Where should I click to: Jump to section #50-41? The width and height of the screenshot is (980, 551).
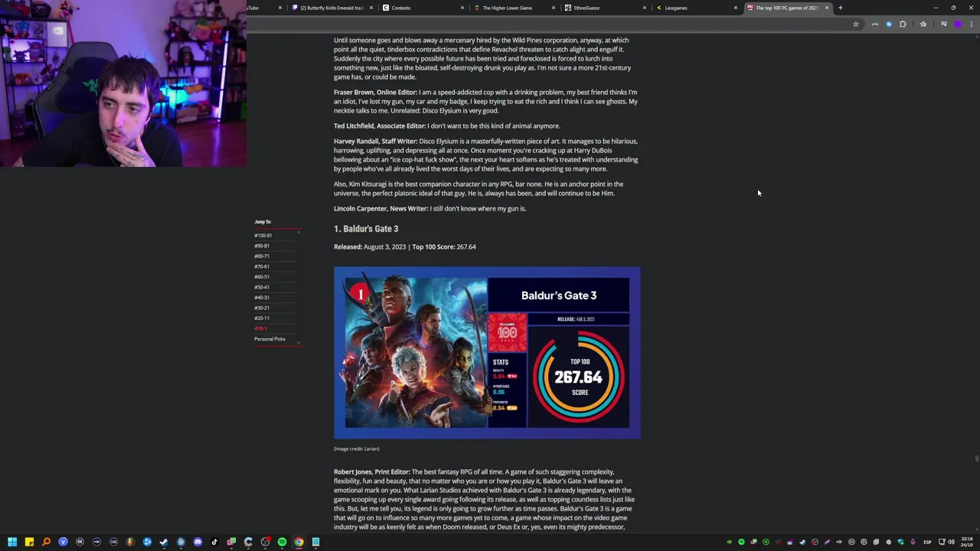[x=262, y=287]
